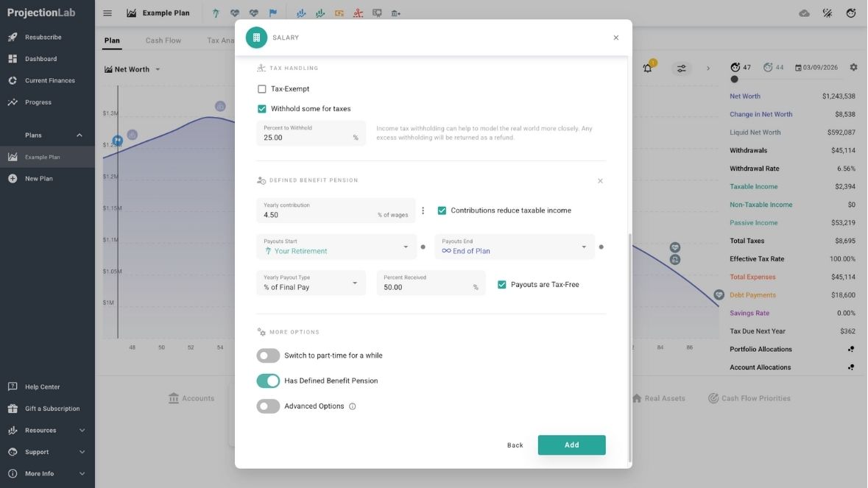Click the three-dot menu beside Yearly contribution
The height and width of the screenshot is (488, 868).
pos(423,211)
